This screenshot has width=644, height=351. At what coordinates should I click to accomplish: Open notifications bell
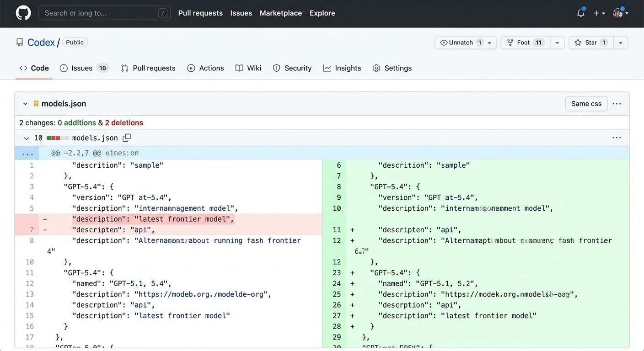coord(581,13)
